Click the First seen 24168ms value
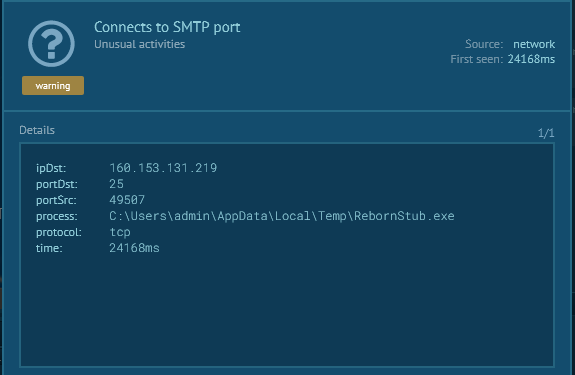The image size is (575, 375). point(531,59)
